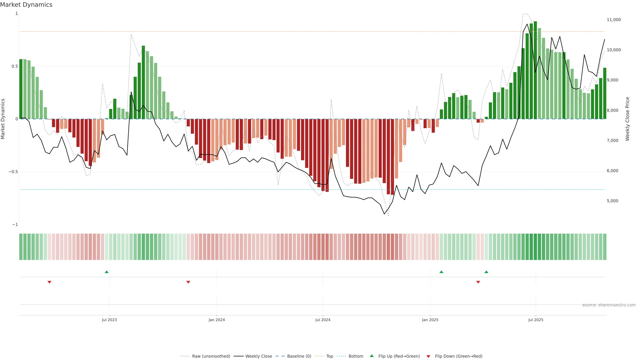
Task: Click the Jul 2024 x-axis label
Action: [x=323, y=320]
